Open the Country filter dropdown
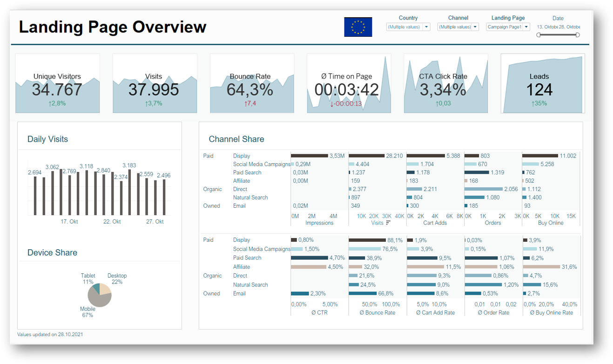 click(x=408, y=27)
